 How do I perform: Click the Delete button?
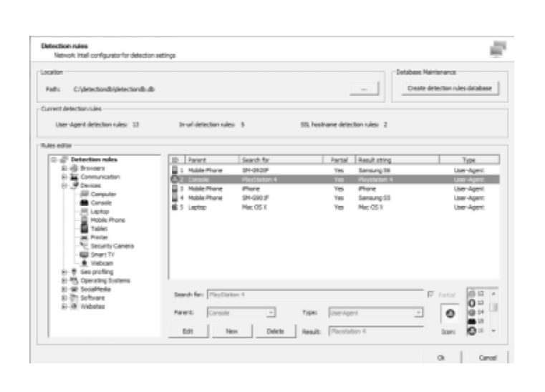click(x=275, y=331)
